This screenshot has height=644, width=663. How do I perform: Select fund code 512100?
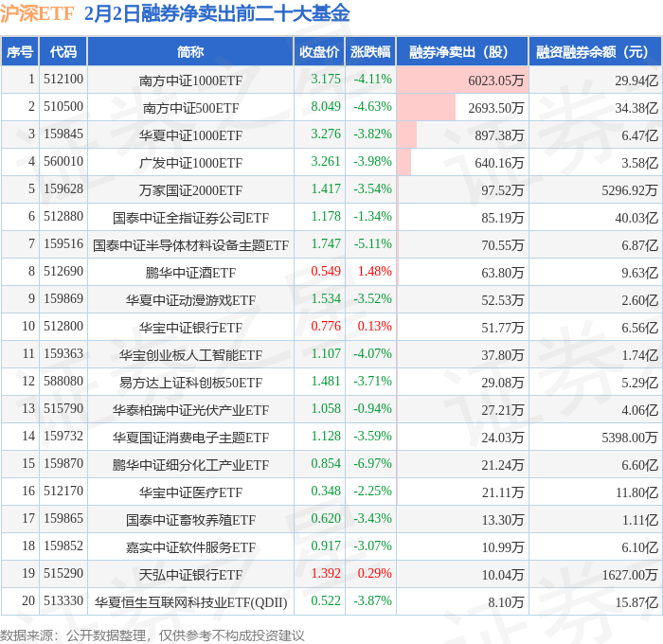63,79
